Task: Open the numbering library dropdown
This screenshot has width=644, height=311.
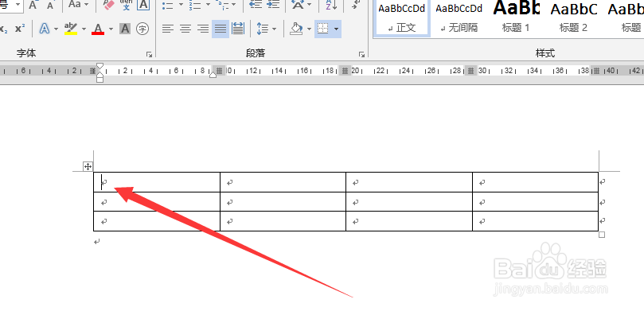Action: click(209, 5)
